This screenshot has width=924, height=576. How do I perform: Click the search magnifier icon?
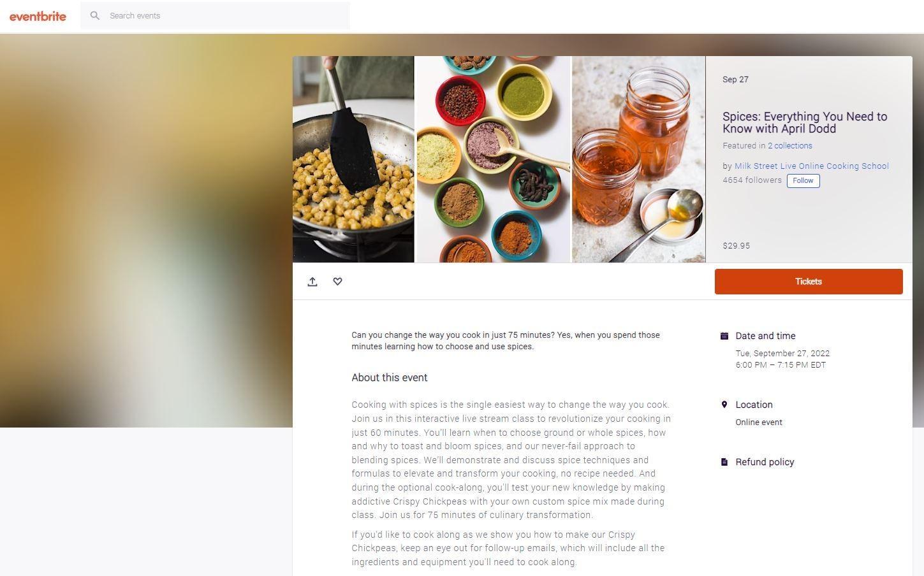[95, 15]
